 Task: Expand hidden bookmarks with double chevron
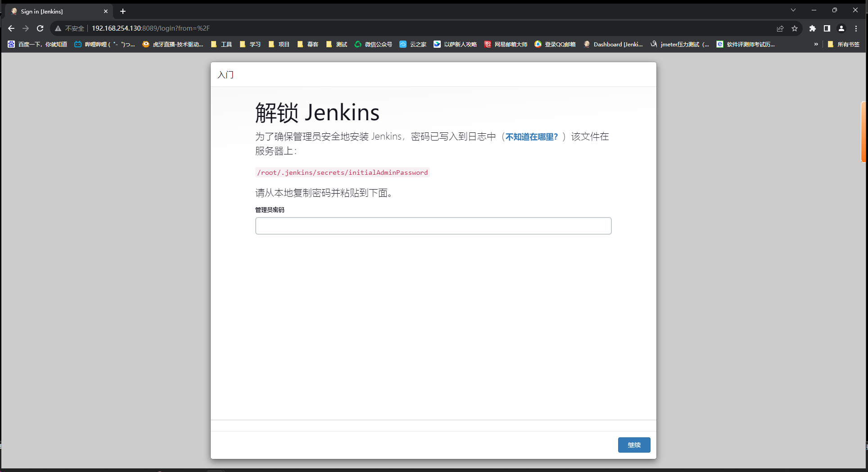coord(816,44)
